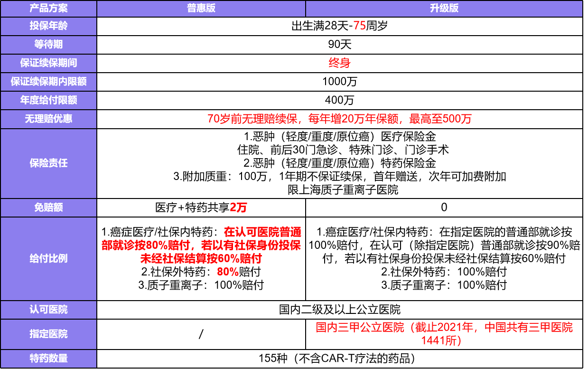Image resolution: width=588 pixels, height=369 pixels.
Task: Click the 投保年龄 row label
Action: tap(48, 26)
